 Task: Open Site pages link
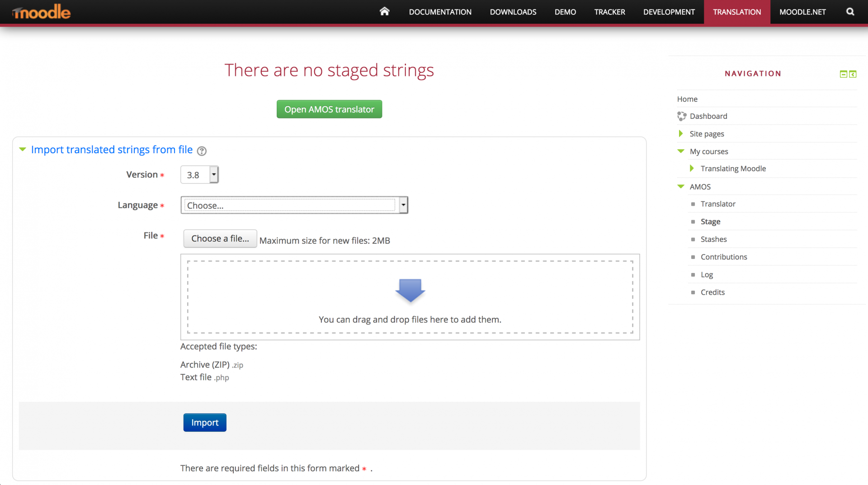tap(707, 134)
